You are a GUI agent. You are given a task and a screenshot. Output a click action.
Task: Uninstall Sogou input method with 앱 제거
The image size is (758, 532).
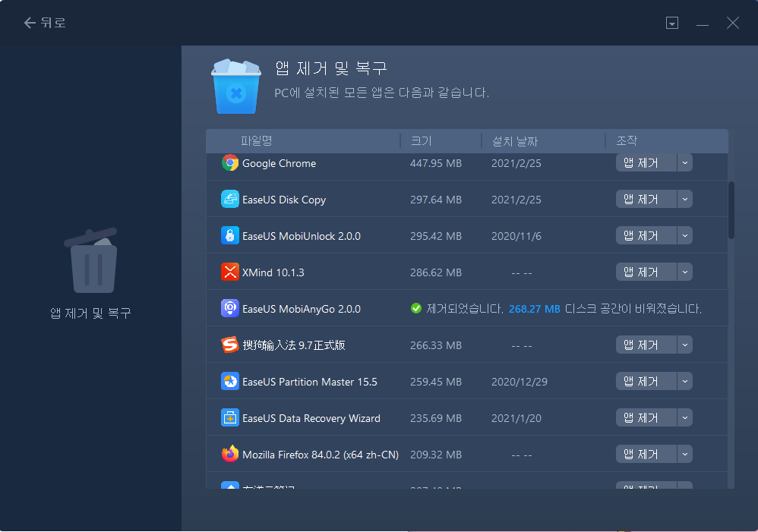click(x=646, y=345)
